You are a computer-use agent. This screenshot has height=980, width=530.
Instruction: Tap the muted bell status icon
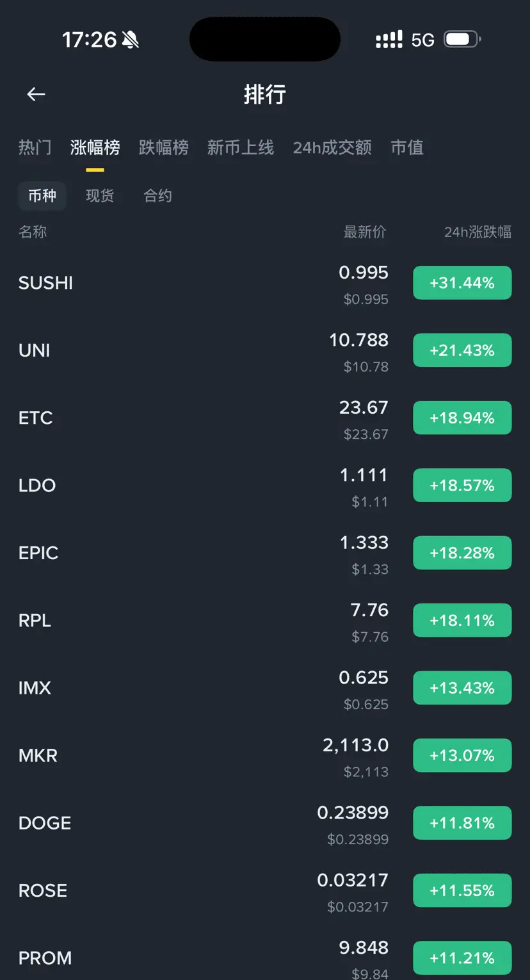[131, 40]
